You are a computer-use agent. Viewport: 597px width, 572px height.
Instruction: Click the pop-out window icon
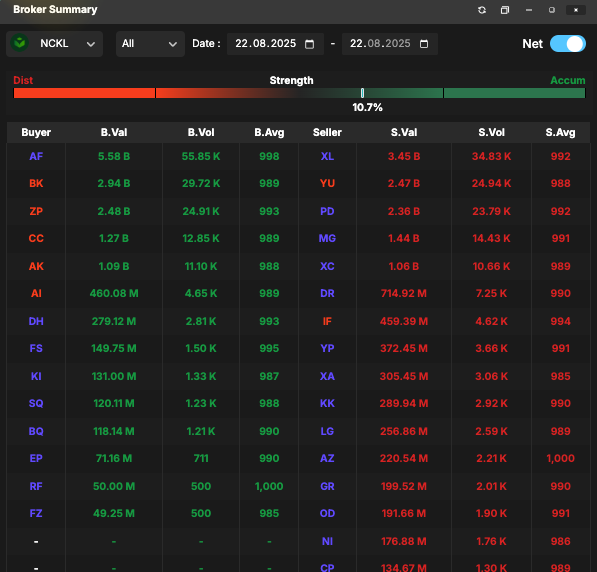click(504, 10)
